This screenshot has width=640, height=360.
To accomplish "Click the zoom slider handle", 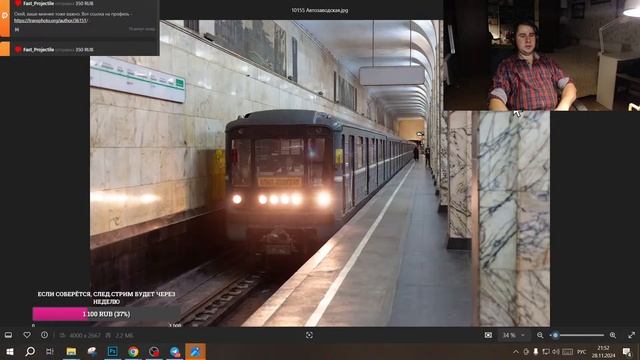I will (555, 335).
